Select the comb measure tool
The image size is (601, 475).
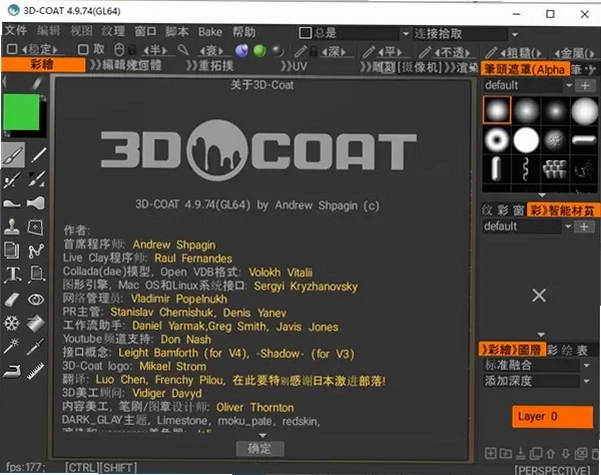click(x=36, y=370)
